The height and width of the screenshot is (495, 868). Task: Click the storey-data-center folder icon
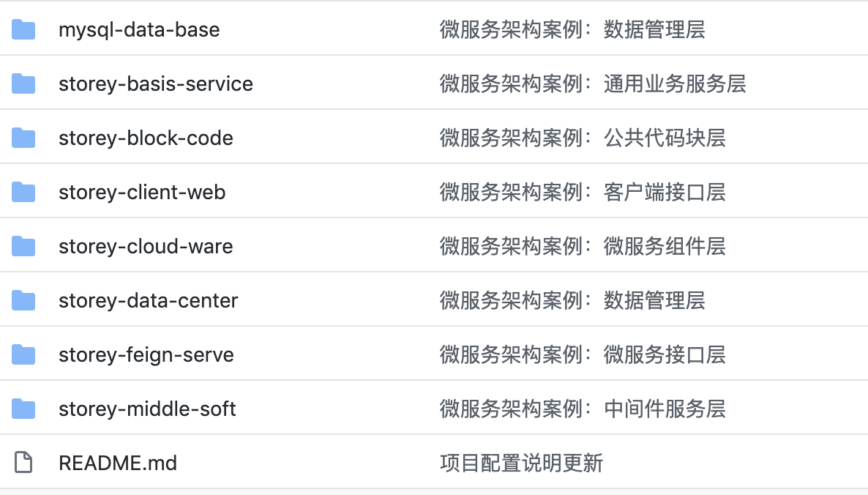coord(23,301)
